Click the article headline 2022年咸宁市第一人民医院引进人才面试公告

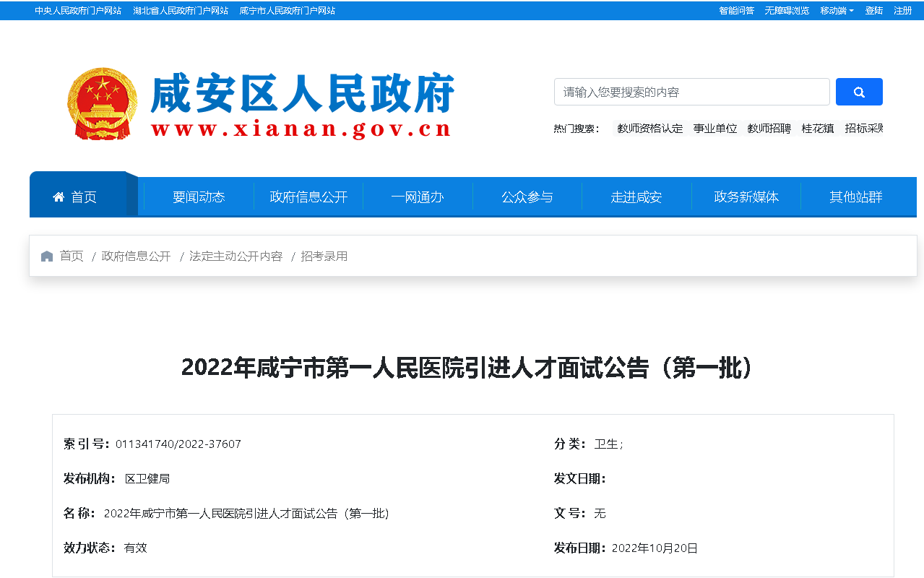pos(467,368)
